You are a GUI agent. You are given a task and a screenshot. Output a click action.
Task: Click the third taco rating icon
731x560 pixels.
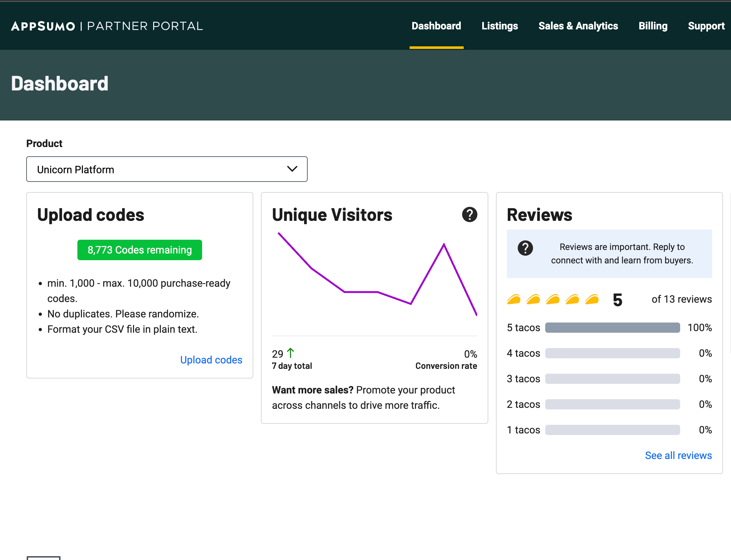point(553,299)
